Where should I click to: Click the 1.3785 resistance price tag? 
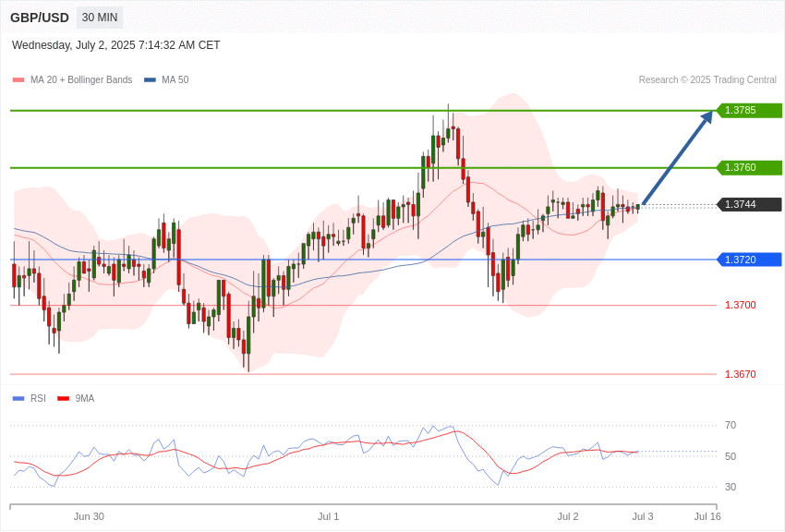[x=750, y=110]
